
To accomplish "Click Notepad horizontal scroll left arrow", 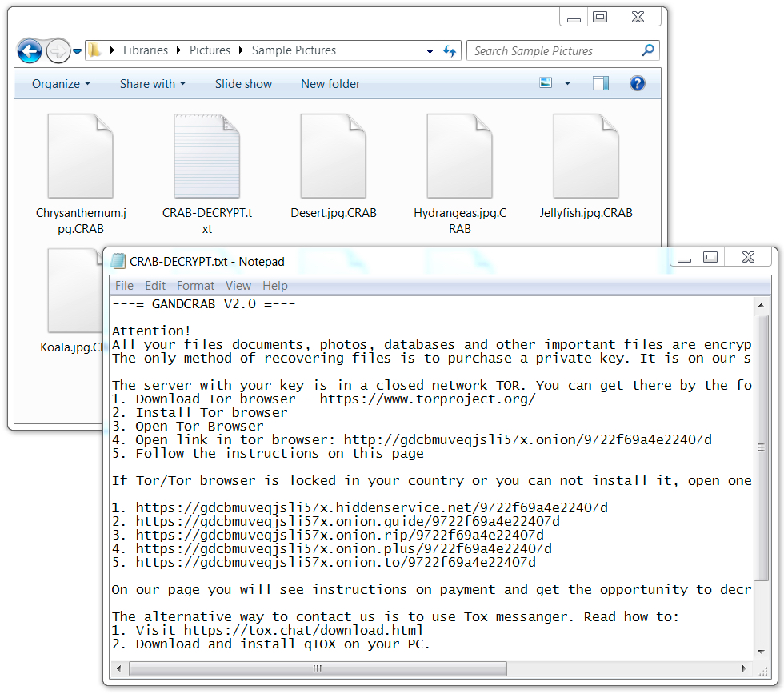I will tap(118, 669).
